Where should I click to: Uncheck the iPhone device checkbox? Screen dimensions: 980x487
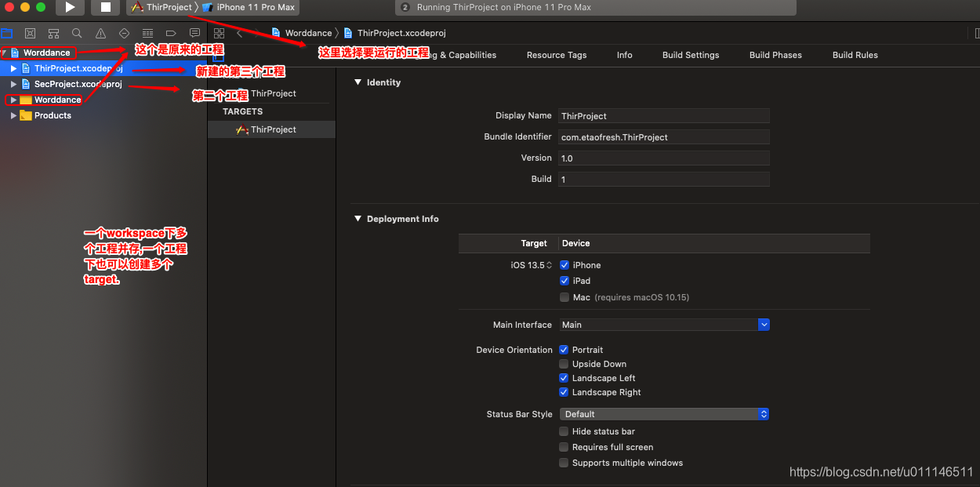pyautogui.click(x=564, y=265)
